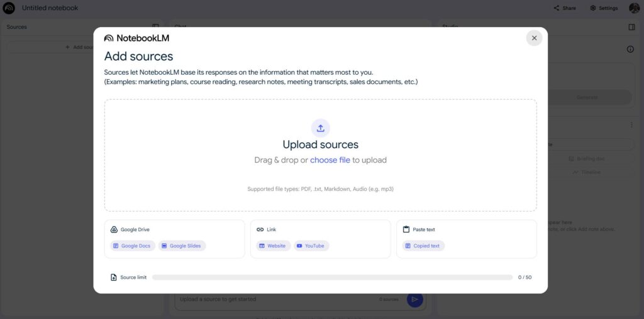
Task: Select Google Docs source option
Action: (132, 246)
